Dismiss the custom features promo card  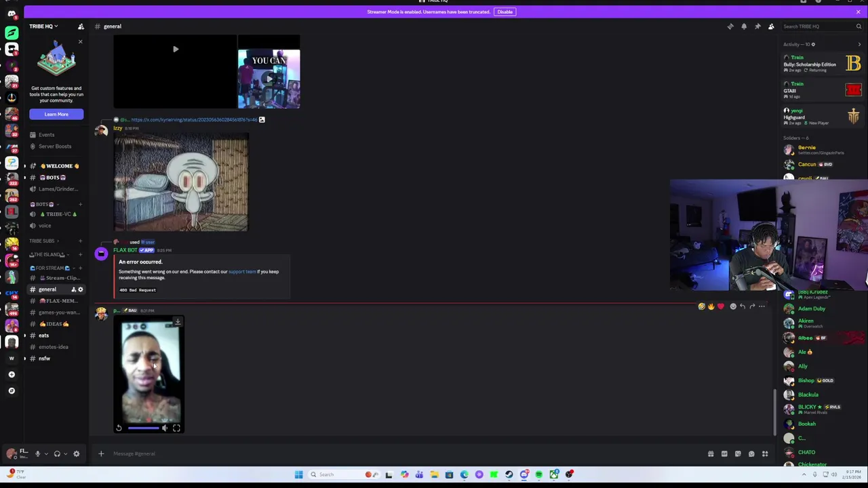pyautogui.click(x=80, y=42)
